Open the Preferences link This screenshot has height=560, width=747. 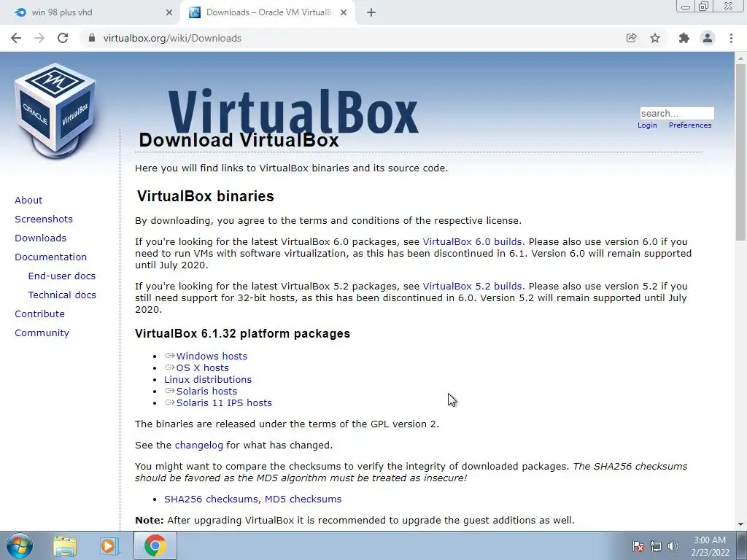(x=690, y=125)
